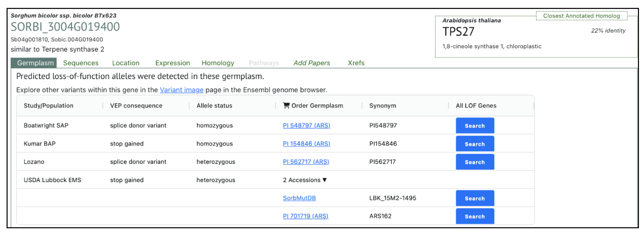The width and height of the screenshot is (644, 234).
Task: Open PI 548797 (ARS) germplasm link
Action: pos(306,125)
